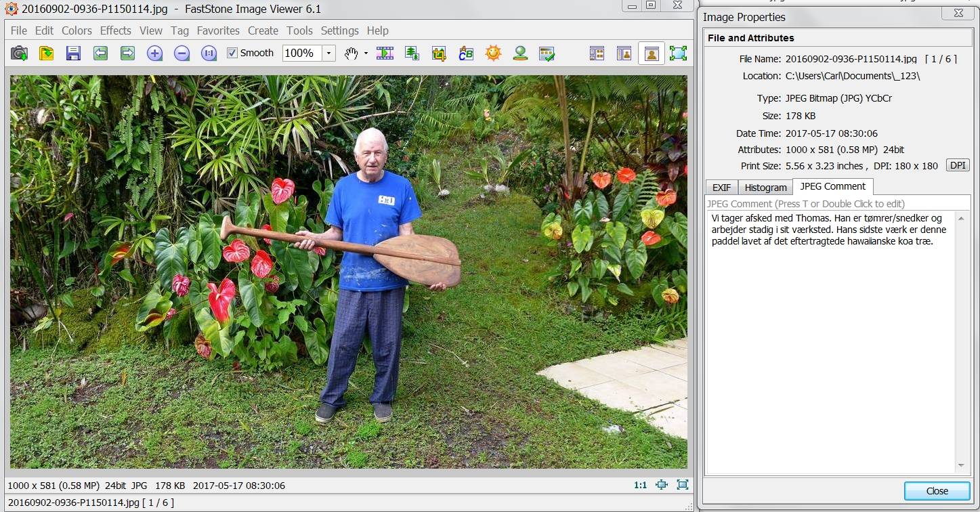Click the 1:1 actual size status icon
Viewport: 980px width, 512px height.
[x=640, y=485]
